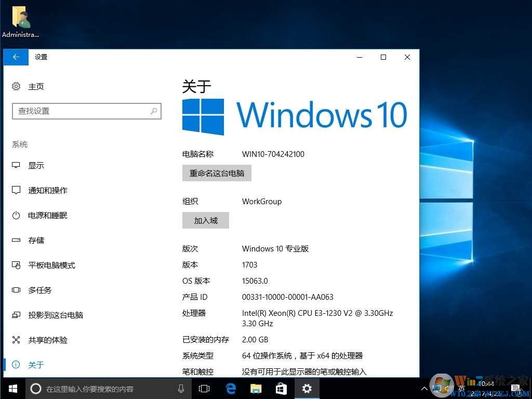Activate the taskbar microphone icon
This screenshot has height=399, width=532.
(x=181, y=389)
